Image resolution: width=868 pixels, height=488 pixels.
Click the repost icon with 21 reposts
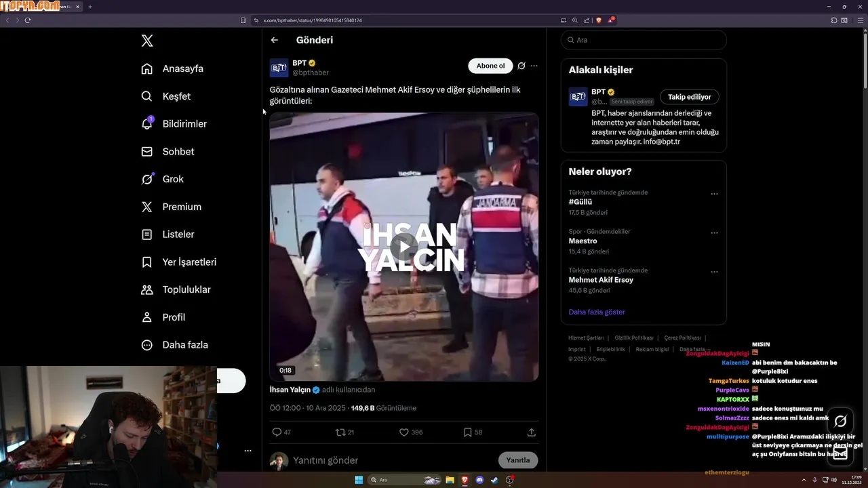(x=345, y=432)
